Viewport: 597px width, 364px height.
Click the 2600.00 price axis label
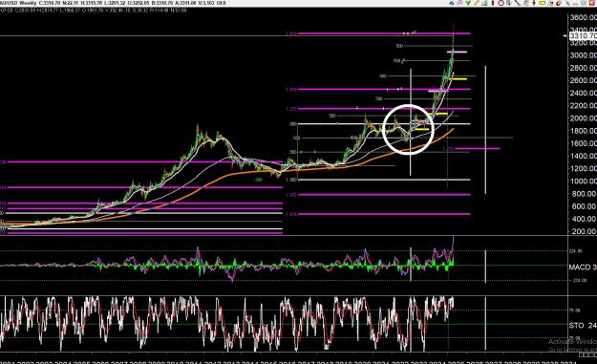pos(583,80)
